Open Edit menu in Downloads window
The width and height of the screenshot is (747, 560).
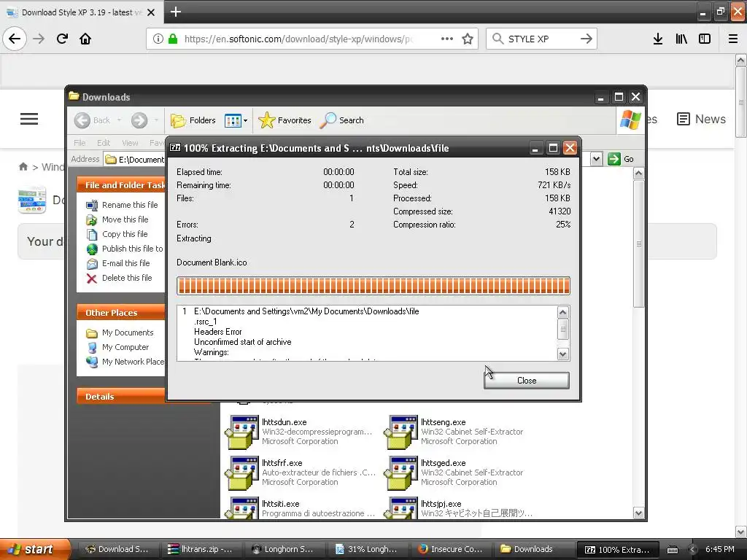point(104,143)
